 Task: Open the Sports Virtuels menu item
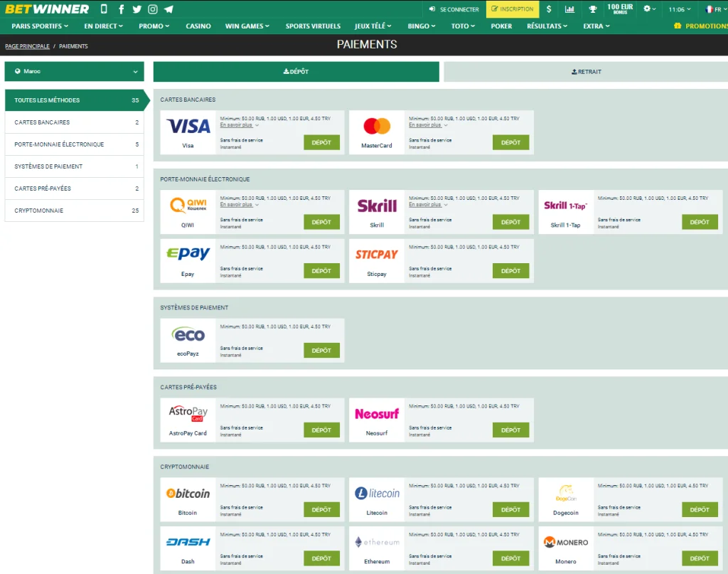pos(313,26)
